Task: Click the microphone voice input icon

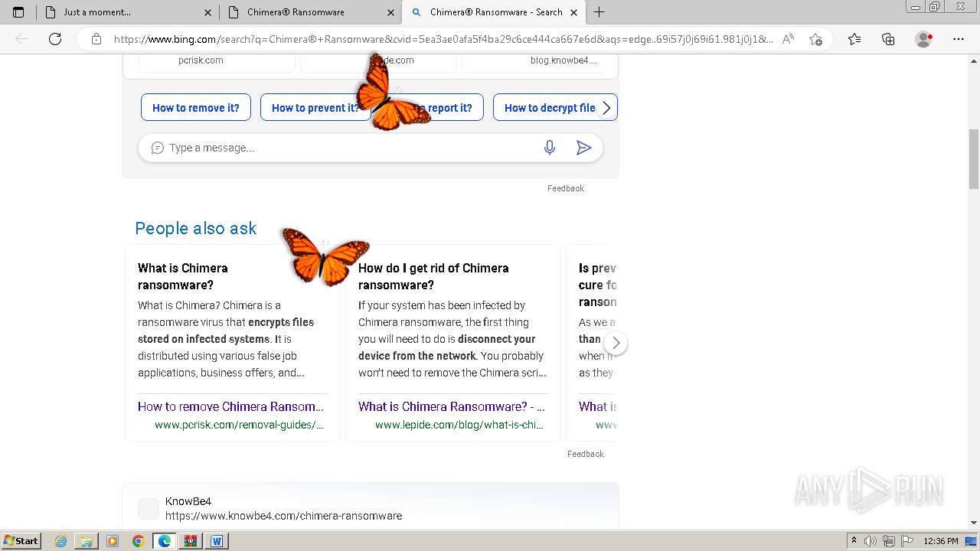Action: click(550, 148)
